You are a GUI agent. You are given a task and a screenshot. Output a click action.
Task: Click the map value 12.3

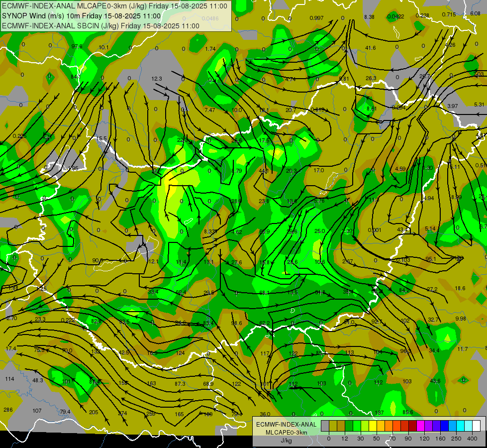point(157,79)
